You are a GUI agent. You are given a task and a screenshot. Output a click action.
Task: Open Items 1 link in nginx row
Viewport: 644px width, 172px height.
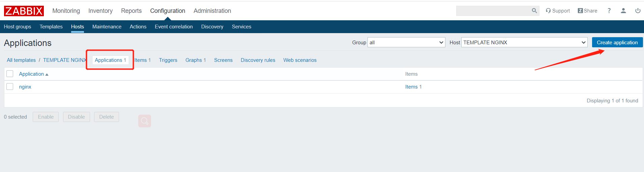tap(413, 87)
